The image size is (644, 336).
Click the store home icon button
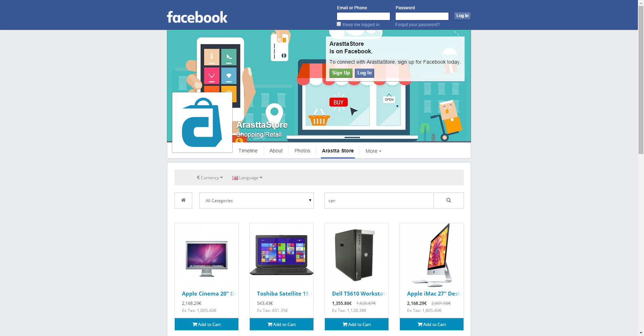point(183,200)
